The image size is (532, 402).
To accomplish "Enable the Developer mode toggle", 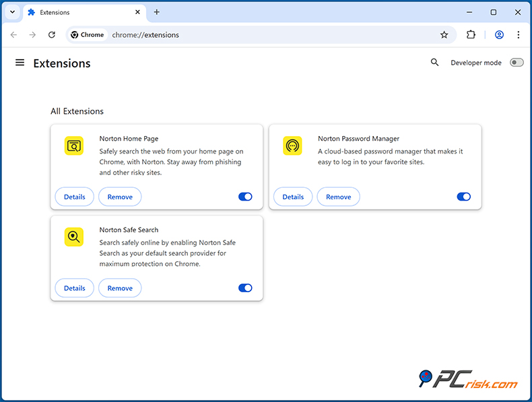I will [x=516, y=63].
